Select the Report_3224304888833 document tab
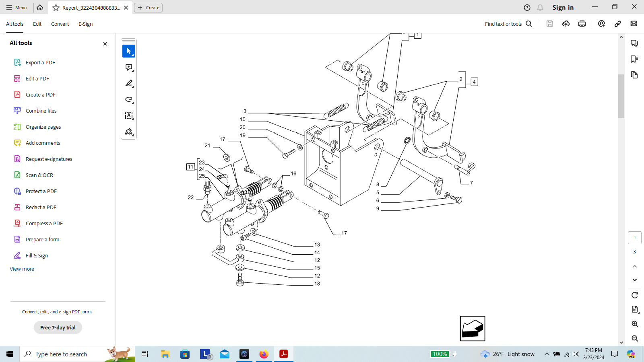Viewport: 644px width, 362px height. tap(91, 8)
